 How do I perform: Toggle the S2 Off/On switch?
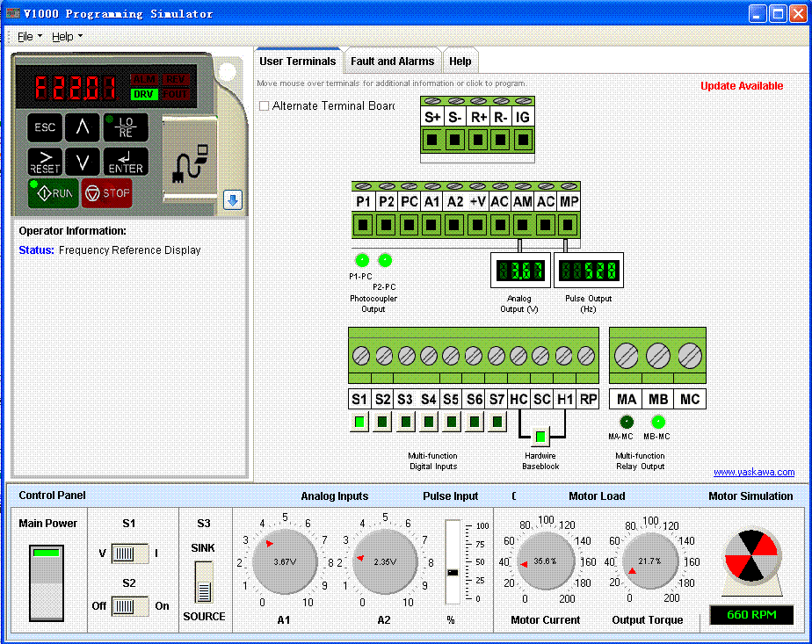(129, 606)
